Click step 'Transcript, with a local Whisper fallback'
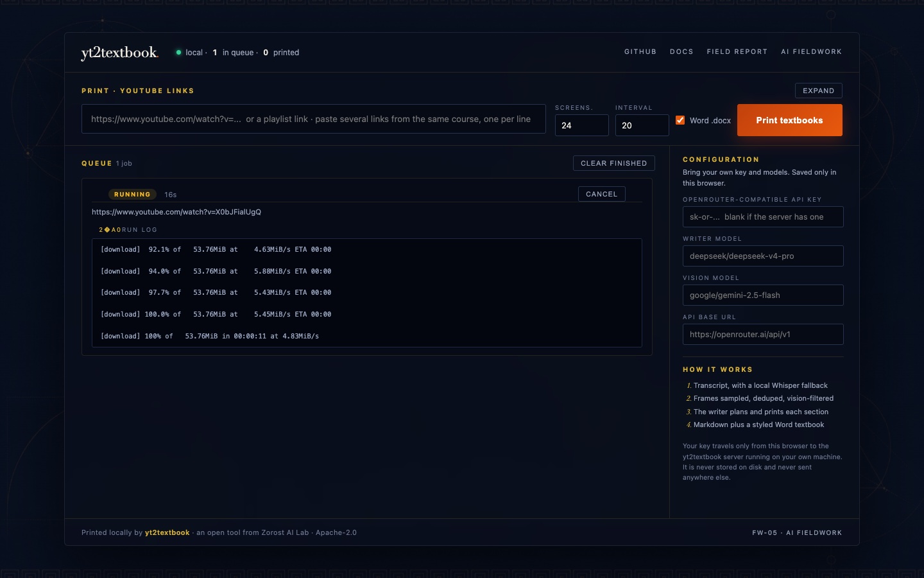924x578 pixels. pyautogui.click(x=760, y=385)
